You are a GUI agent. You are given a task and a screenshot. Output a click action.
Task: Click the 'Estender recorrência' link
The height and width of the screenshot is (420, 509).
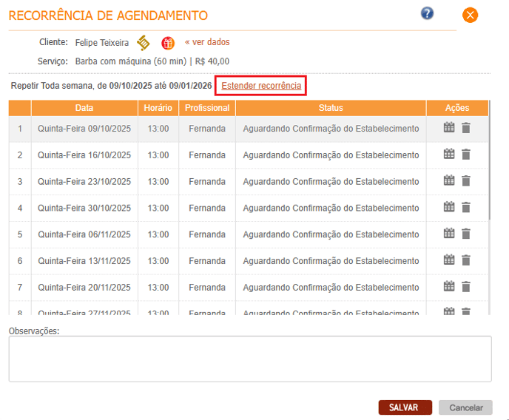[261, 86]
